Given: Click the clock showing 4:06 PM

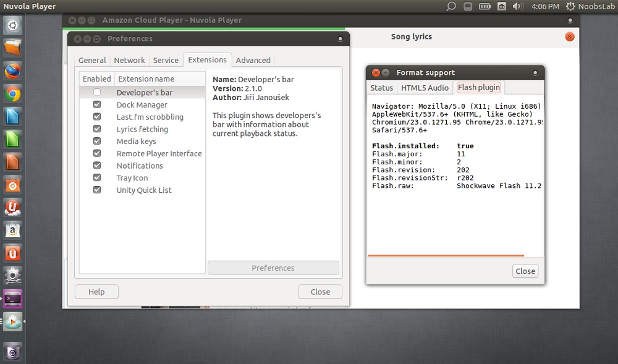Looking at the screenshot, I should tap(545, 6).
